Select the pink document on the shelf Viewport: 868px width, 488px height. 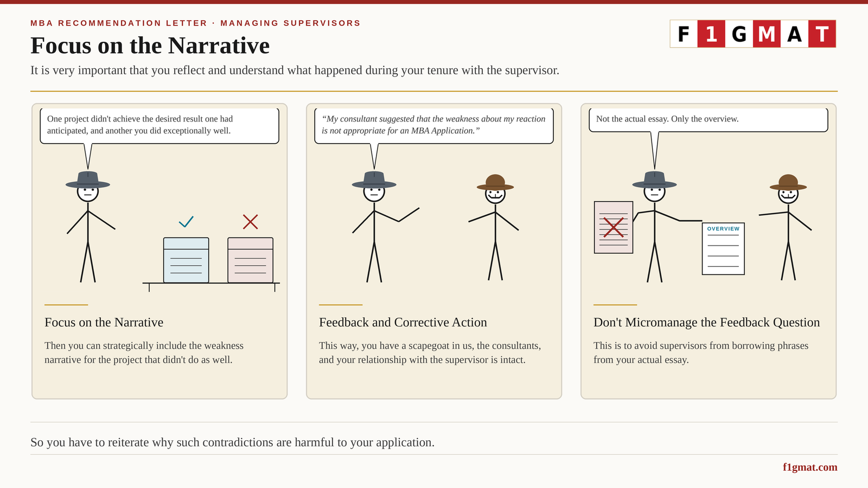pos(250,260)
